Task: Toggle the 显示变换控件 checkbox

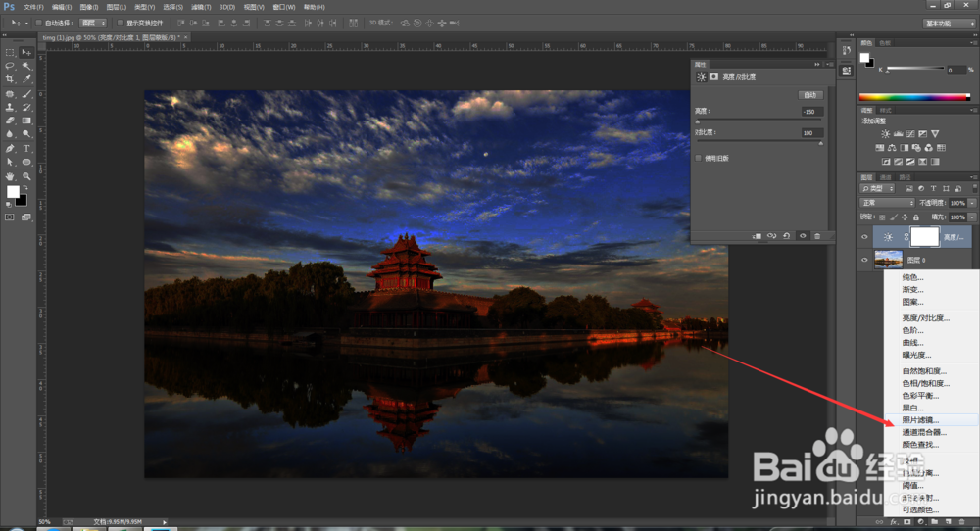Action: click(x=121, y=24)
